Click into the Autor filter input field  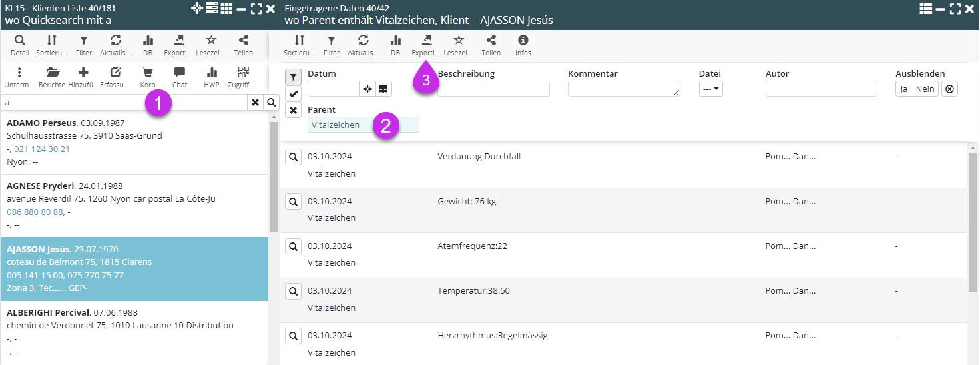[821, 89]
